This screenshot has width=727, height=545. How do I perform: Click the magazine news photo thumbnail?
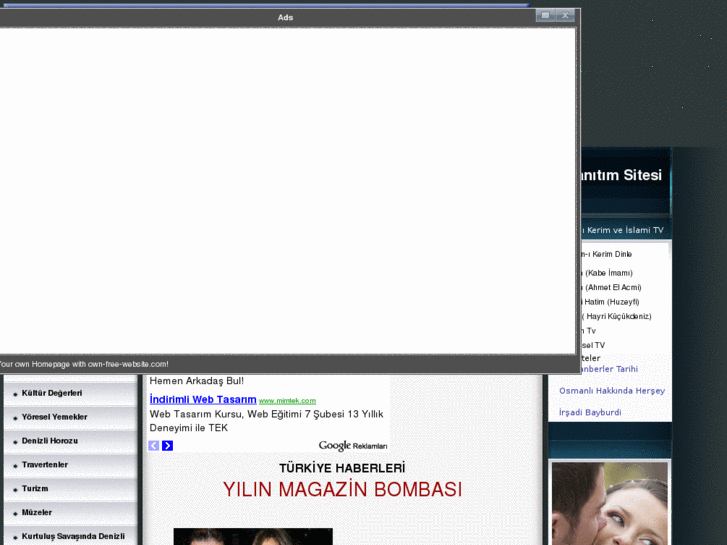(x=253, y=536)
